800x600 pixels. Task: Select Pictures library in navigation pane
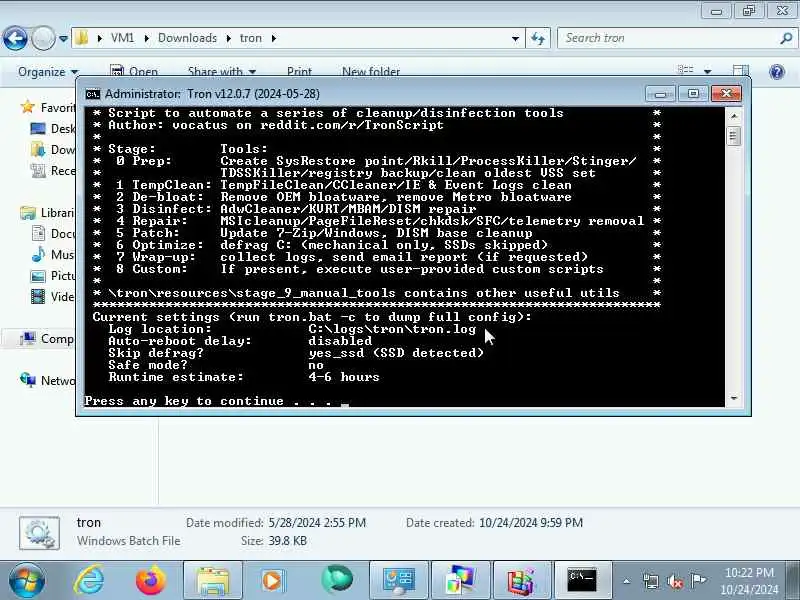tap(53, 276)
